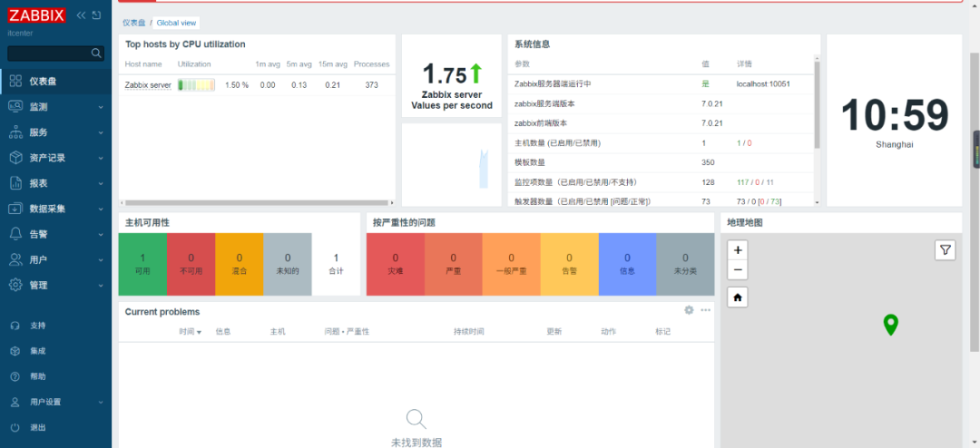Click the Processes value 373
The image size is (980, 448).
pos(371,85)
